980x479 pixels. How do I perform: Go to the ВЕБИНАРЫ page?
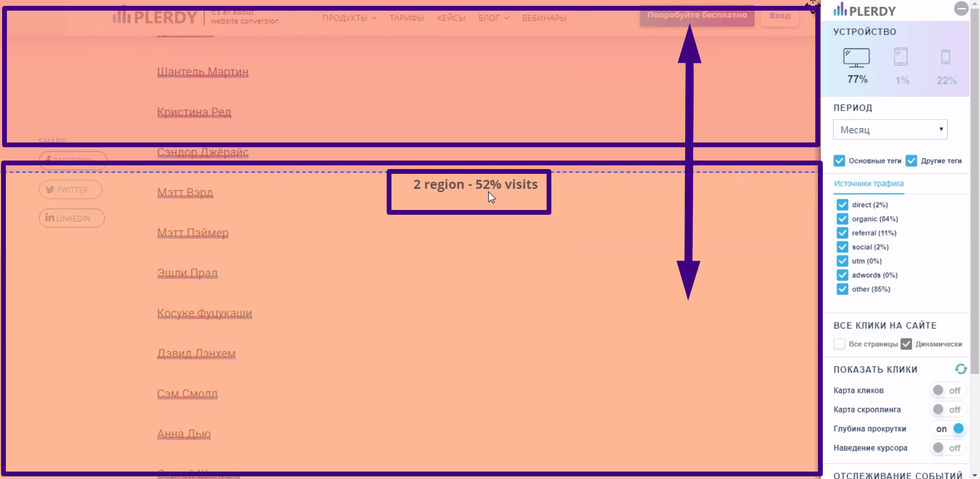(x=544, y=18)
